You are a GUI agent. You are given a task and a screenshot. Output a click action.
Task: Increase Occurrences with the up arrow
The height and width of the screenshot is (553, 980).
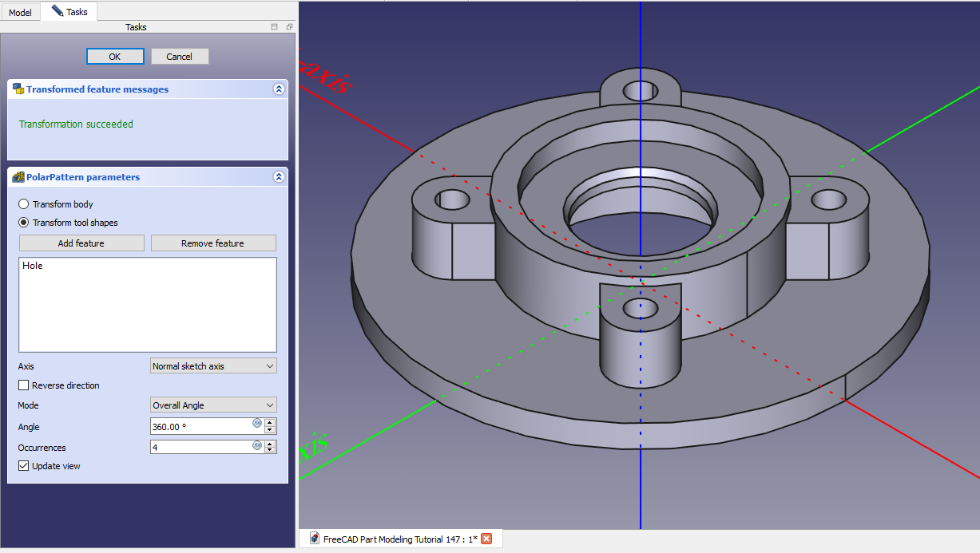[270, 444]
